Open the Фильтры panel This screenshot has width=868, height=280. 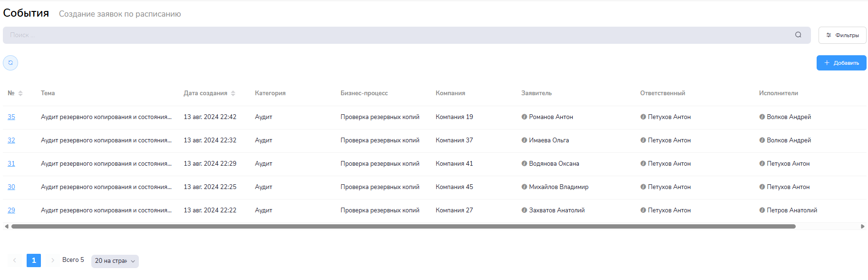pyautogui.click(x=842, y=35)
